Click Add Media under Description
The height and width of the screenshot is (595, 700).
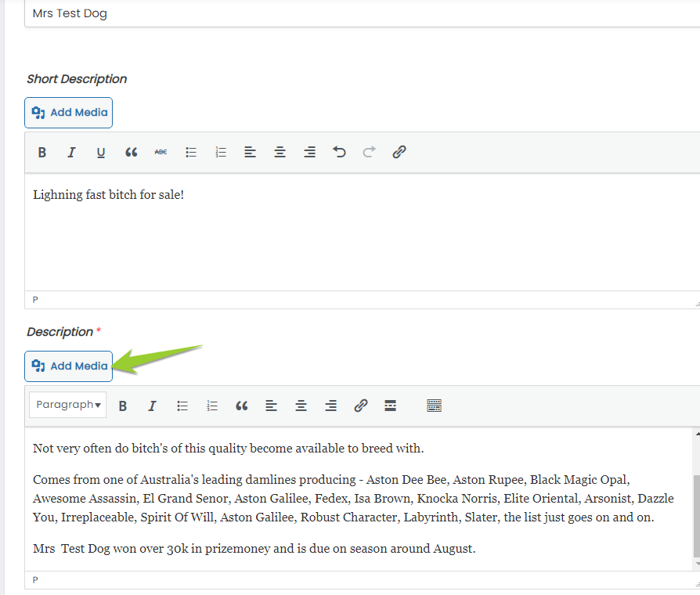(68, 366)
